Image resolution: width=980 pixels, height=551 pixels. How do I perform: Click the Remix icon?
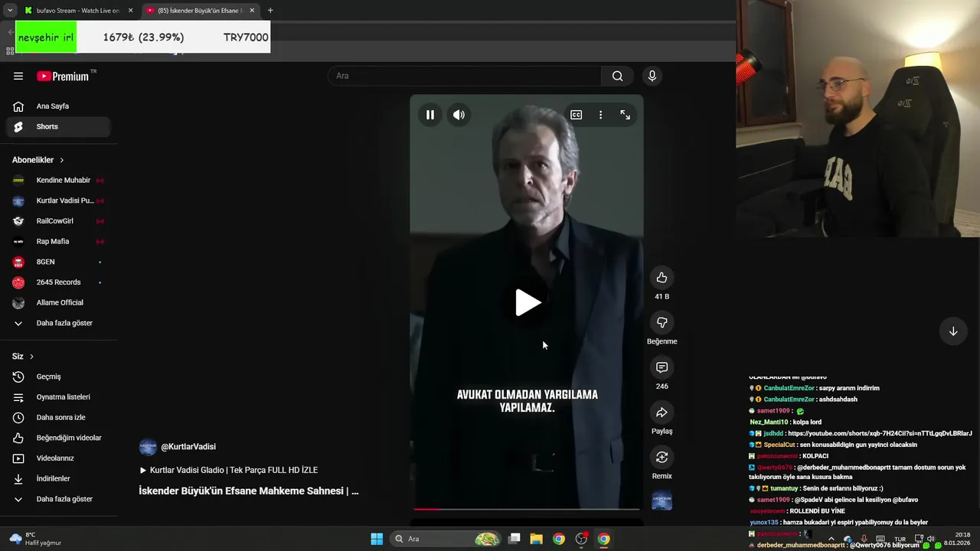(661, 457)
